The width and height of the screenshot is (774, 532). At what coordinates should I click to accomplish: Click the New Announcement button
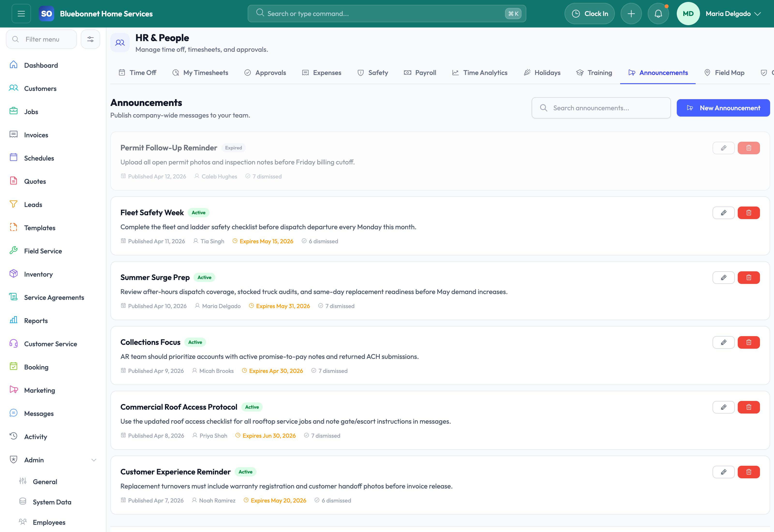[723, 108]
